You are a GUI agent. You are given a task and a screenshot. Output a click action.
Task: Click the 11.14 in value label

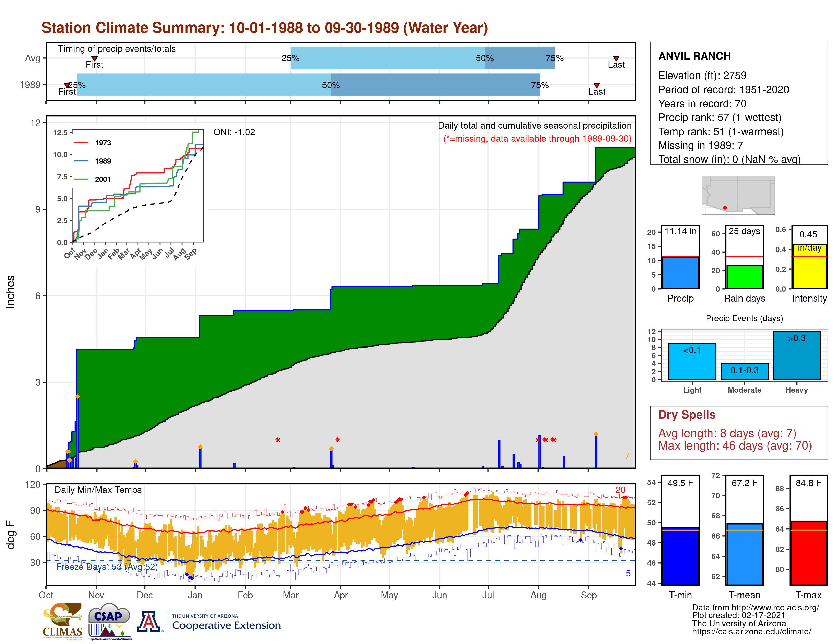tap(680, 231)
